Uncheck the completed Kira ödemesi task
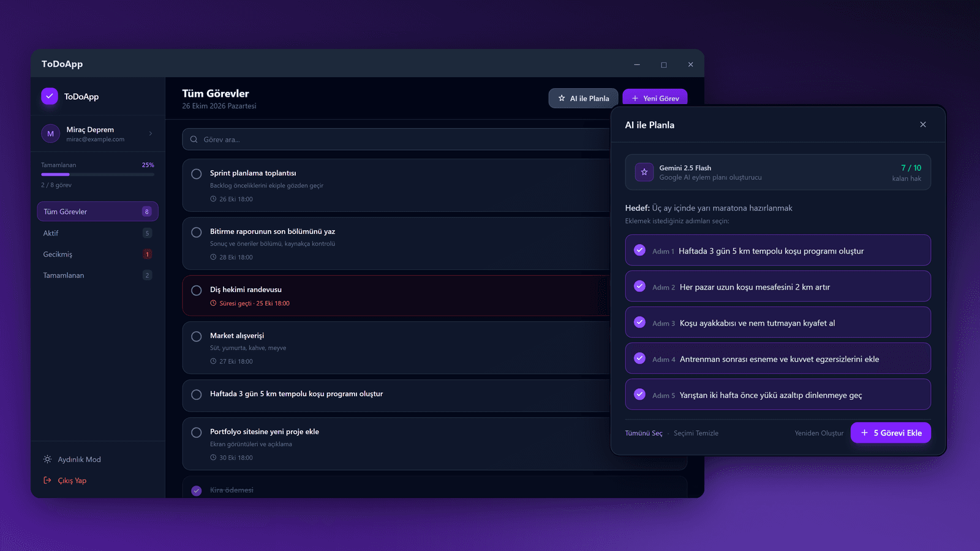The image size is (980, 551). coord(197,490)
